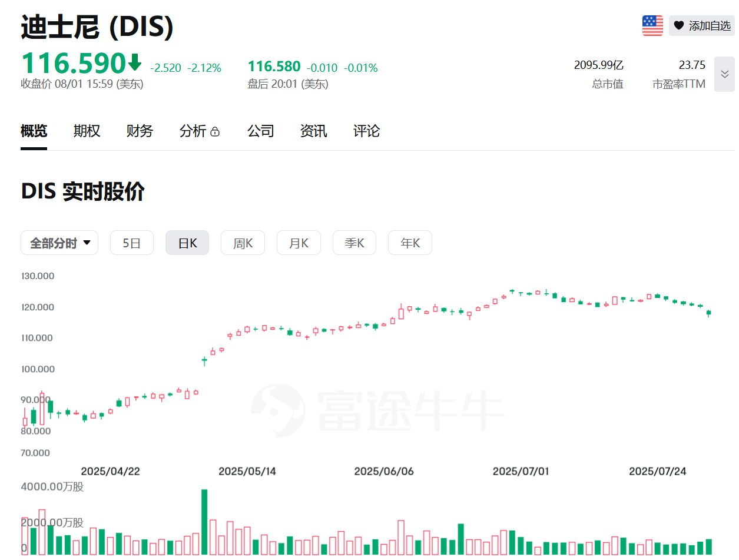Open the 期权 tab

pyautogui.click(x=87, y=131)
